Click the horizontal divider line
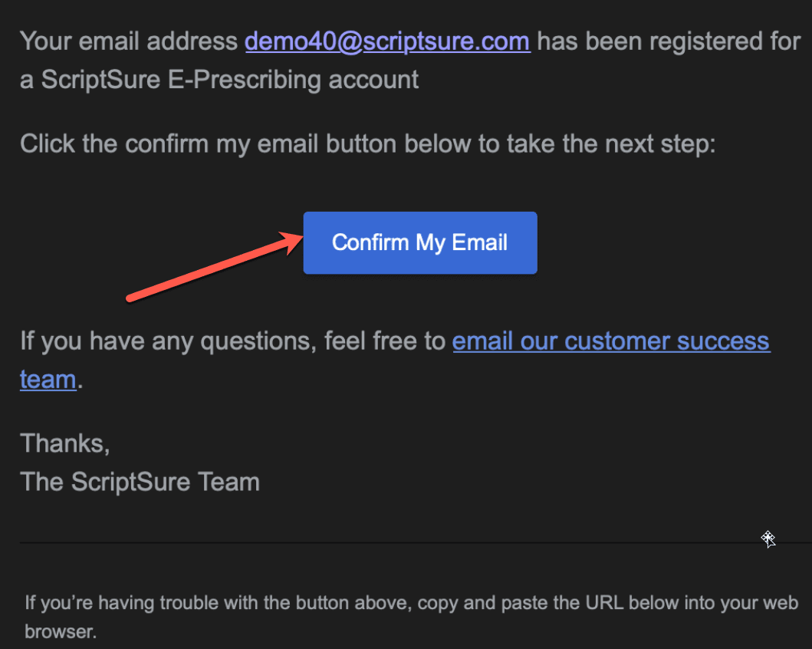The height and width of the screenshot is (649, 812). [383, 542]
